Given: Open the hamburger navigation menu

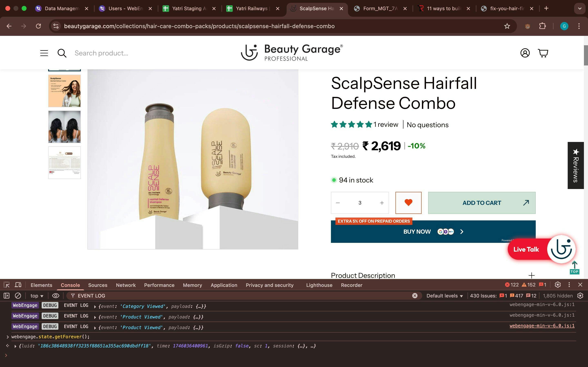Looking at the screenshot, I should tap(44, 53).
